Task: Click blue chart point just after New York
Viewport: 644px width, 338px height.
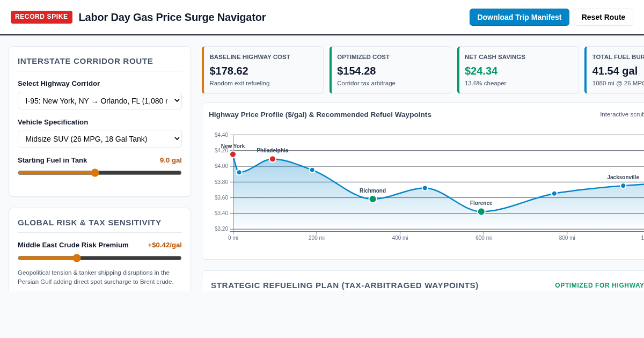Action: [x=239, y=172]
